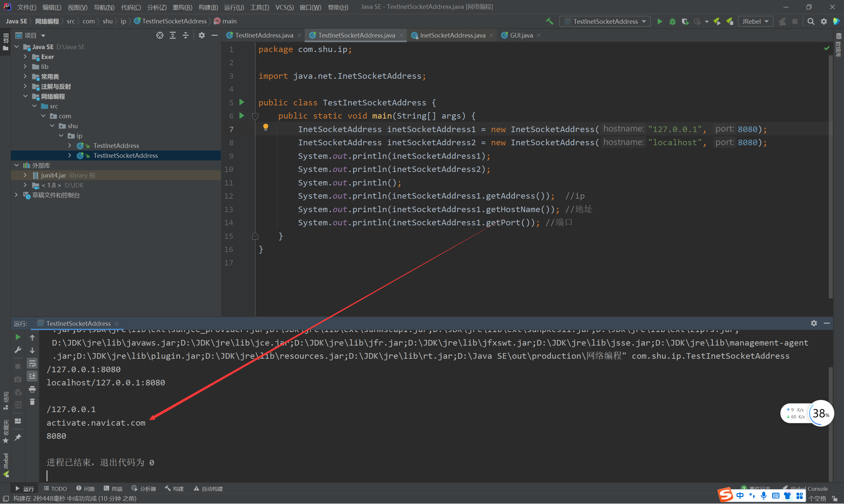This screenshot has width=844, height=504.
Task: Run TestInetSocketAddress with green play button
Action: (660, 21)
